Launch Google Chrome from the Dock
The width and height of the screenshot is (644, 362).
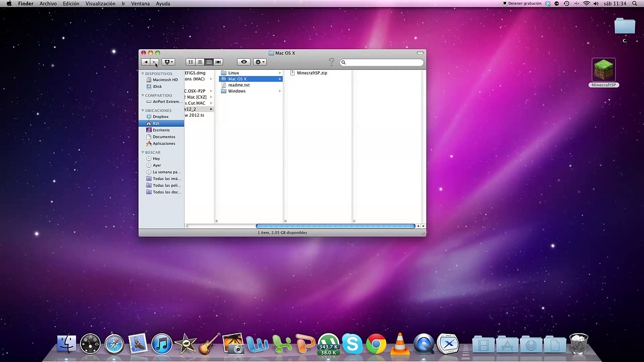point(376,344)
